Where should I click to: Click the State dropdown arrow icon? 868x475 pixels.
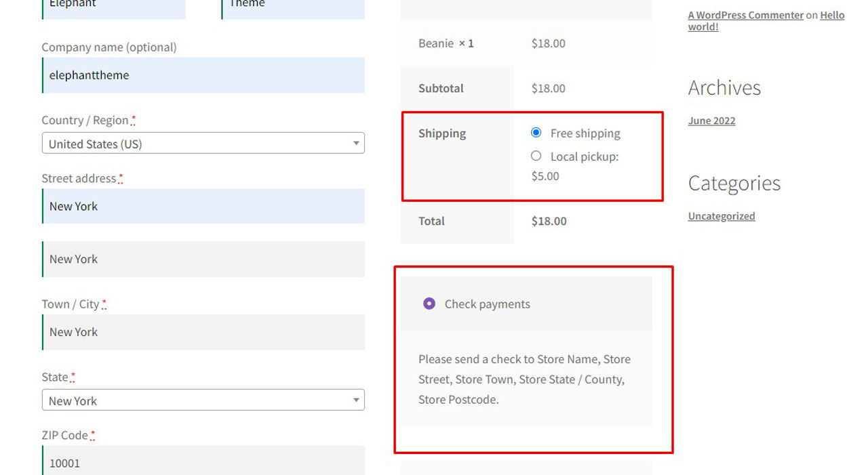[x=356, y=400]
